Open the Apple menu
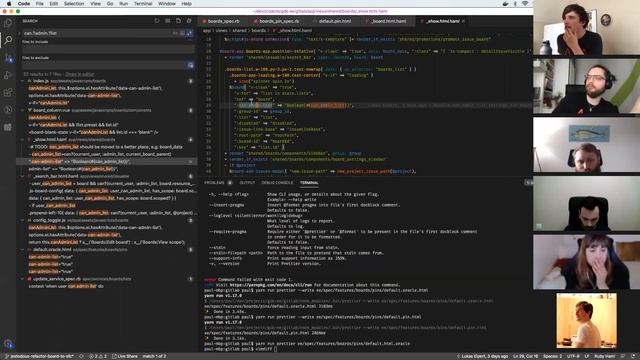 pyautogui.click(x=8, y=4)
